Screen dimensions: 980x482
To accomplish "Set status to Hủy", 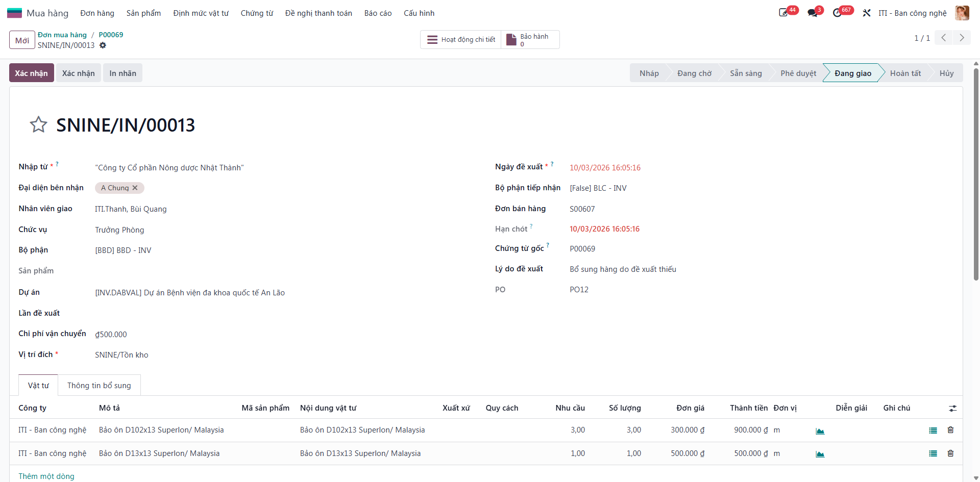I will tap(946, 73).
